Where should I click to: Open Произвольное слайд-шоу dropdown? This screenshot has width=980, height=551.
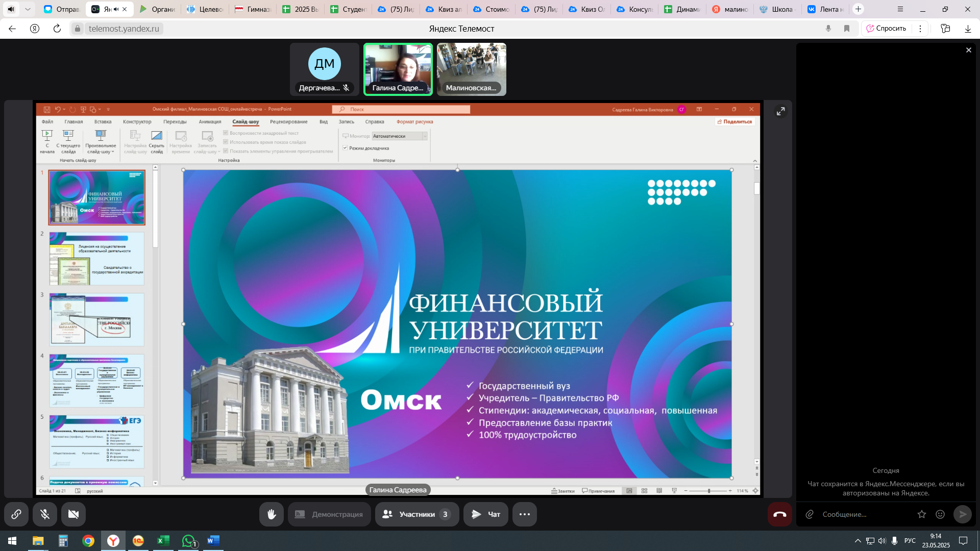(101, 141)
